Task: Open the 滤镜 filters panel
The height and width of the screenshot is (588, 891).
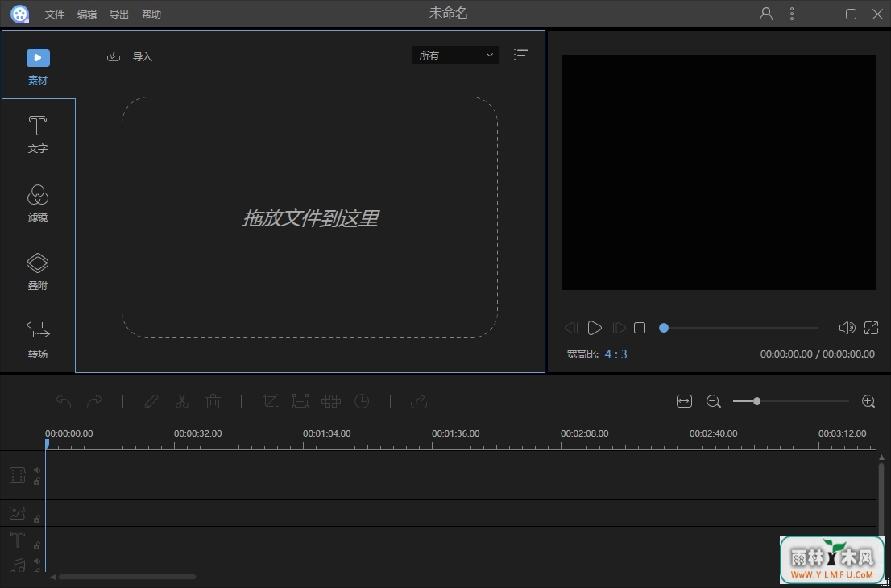Action: (x=38, y=204)
